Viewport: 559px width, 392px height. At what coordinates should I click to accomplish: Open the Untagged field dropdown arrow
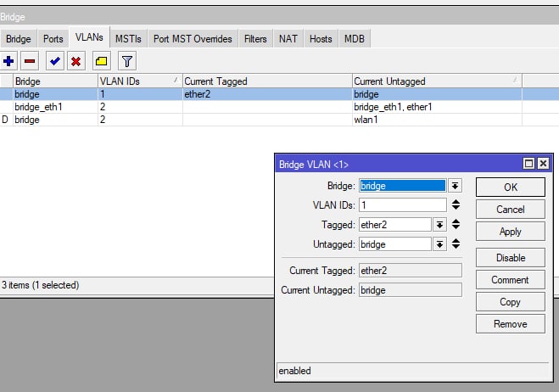click(x=439, y=244)
